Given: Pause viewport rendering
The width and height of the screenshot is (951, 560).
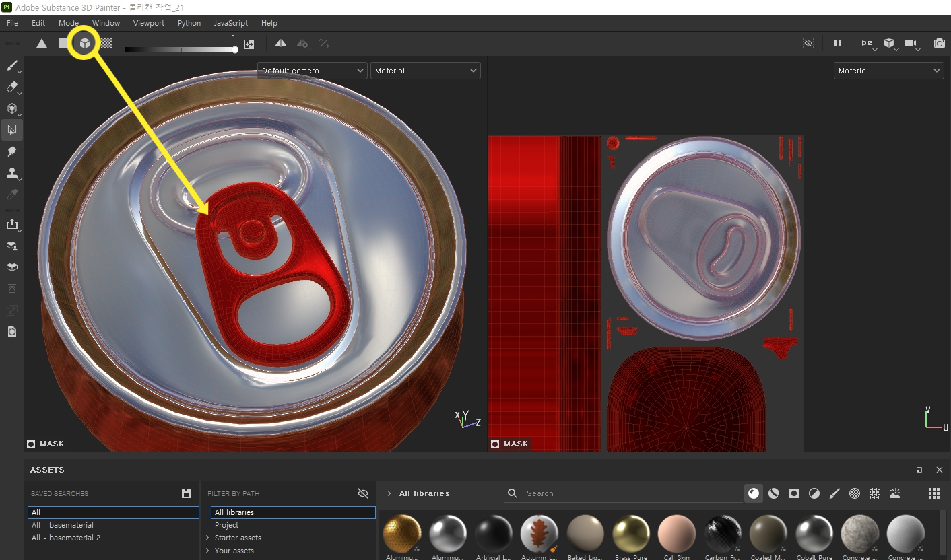Looking at the screenshot, I should 838,44.
